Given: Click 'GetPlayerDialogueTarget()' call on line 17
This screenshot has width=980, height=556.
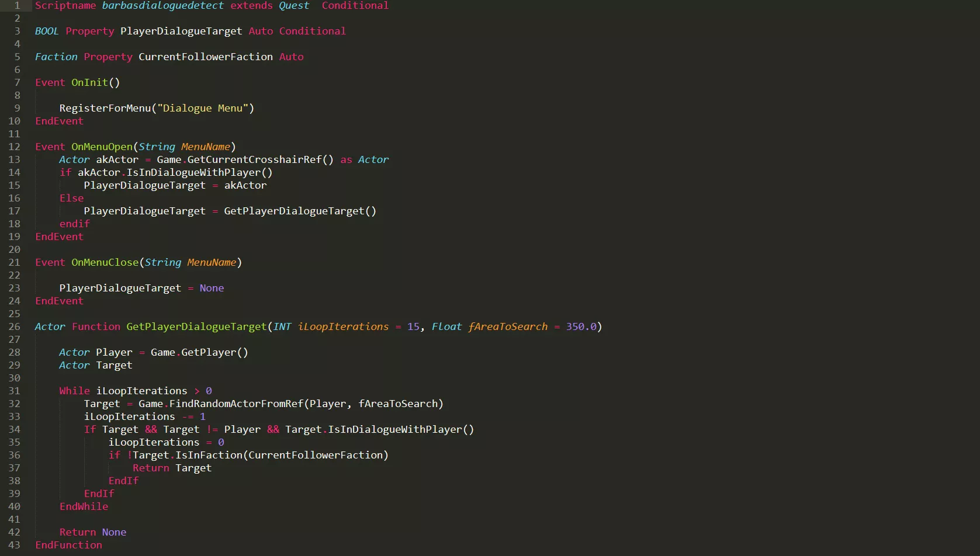Looking at the screenshot, I should pyautogui.click(x=300, y=211).
